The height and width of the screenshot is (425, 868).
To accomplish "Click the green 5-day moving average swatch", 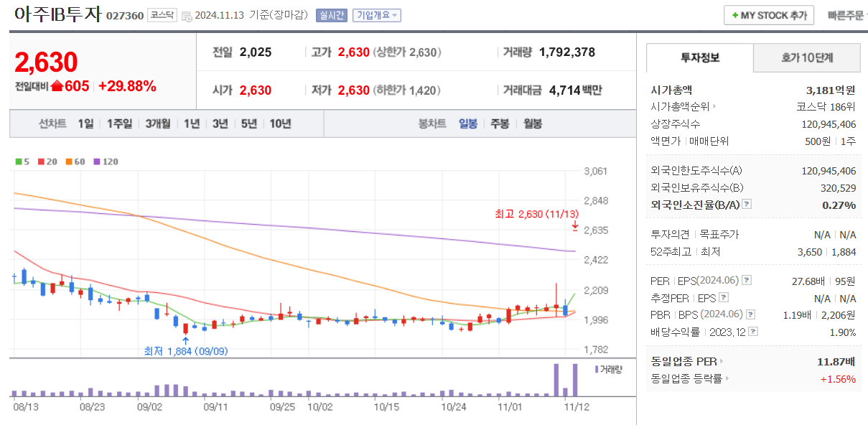I will 19,162.
